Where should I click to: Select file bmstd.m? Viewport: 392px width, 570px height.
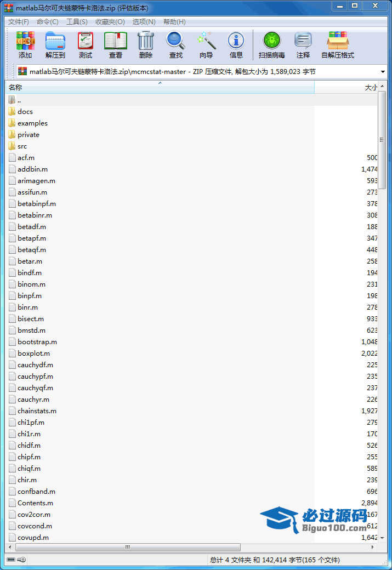(x=27, y=330)
